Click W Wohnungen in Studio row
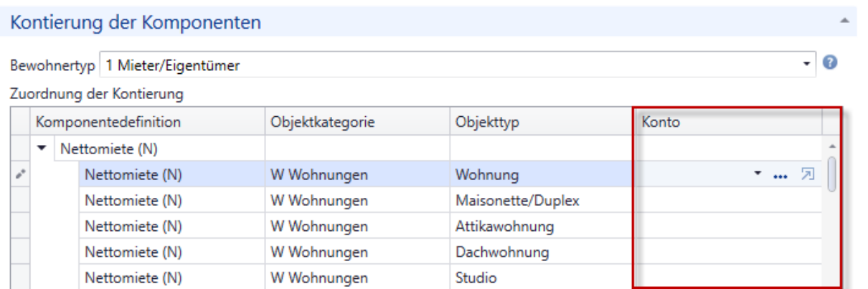The image size is (868, 289). [357, 278]
